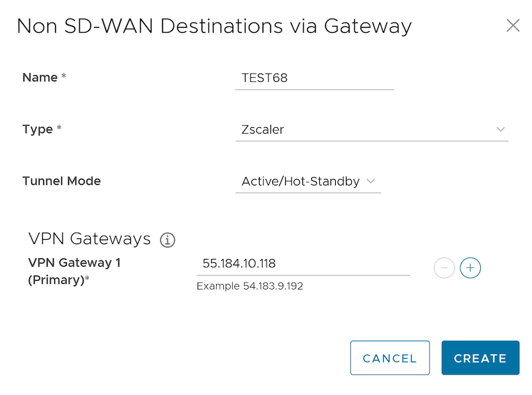Click the chevron arrow on Type field
Image resolution: width=532 pixels, height=395 pixels.
[501, 130]
